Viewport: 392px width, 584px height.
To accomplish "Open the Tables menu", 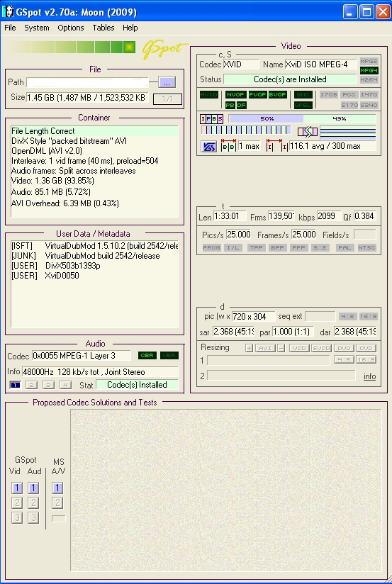I will 103,28.
